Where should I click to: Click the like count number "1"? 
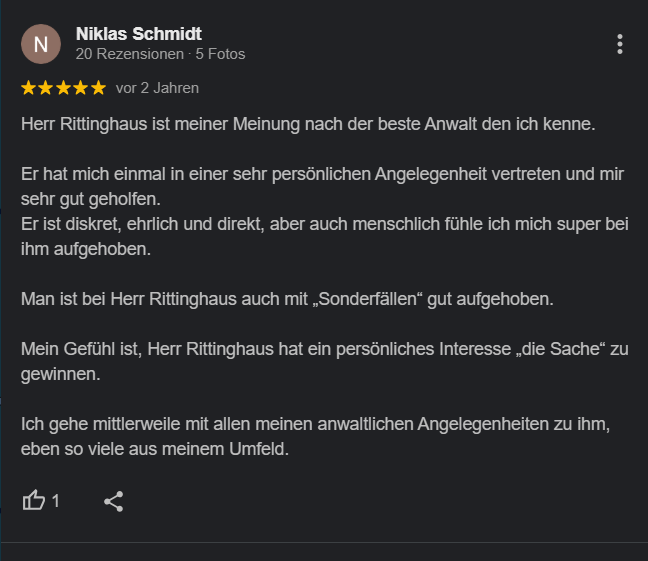[56, 501]
